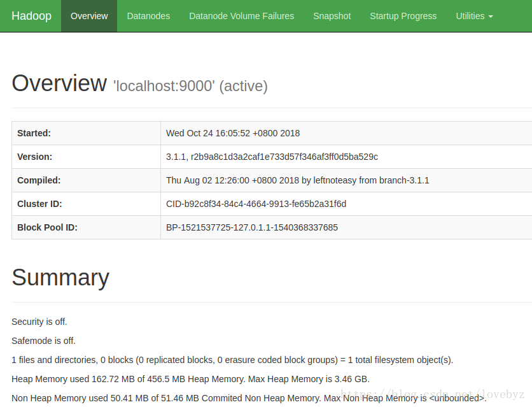
Task: Click the Version: label cell
Action: click(86, 157)
